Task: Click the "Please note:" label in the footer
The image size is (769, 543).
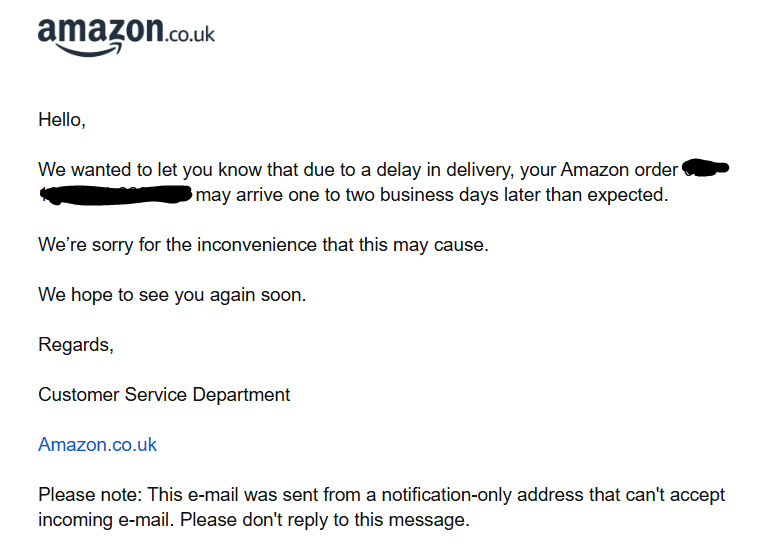Action: [x=90, y=494]
